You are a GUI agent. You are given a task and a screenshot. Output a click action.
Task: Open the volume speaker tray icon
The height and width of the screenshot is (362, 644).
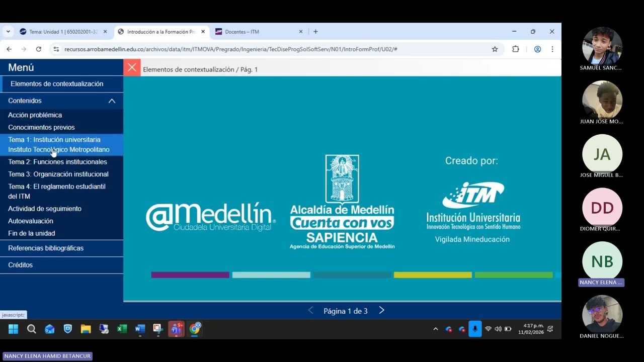498,329
